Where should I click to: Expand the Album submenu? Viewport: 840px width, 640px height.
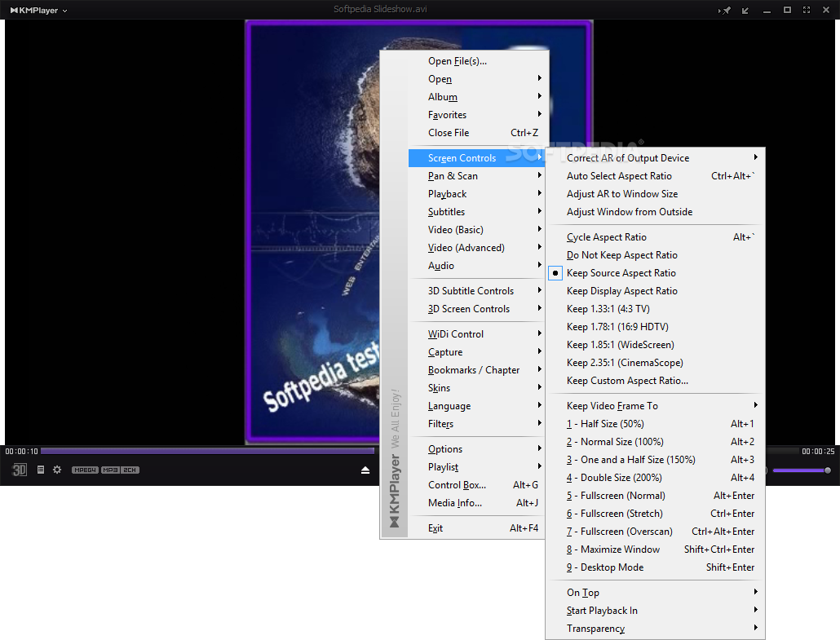[x=476, y=97]
